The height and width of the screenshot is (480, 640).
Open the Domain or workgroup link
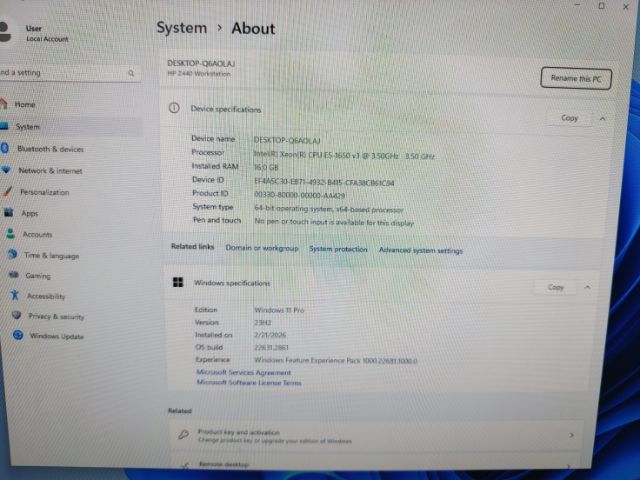pyautogui.click(x=262, y=248)
